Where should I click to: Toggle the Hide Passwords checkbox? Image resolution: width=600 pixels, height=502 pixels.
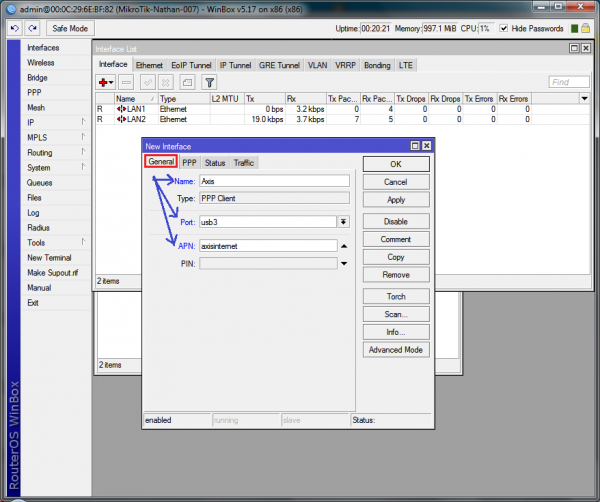pos(504,28)
